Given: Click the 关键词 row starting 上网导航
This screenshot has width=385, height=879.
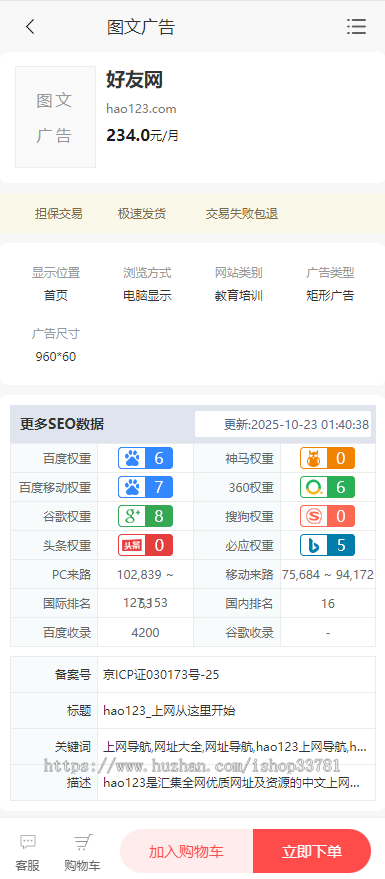Looking at the screenshot, I should point(235,747).
